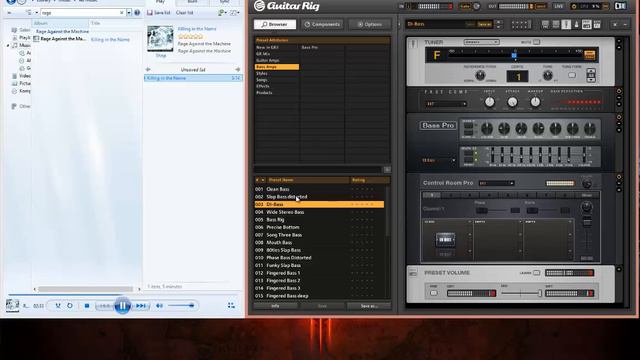
Task: Open the Media Player search options dropdown
Action: [x=129, y=13]
